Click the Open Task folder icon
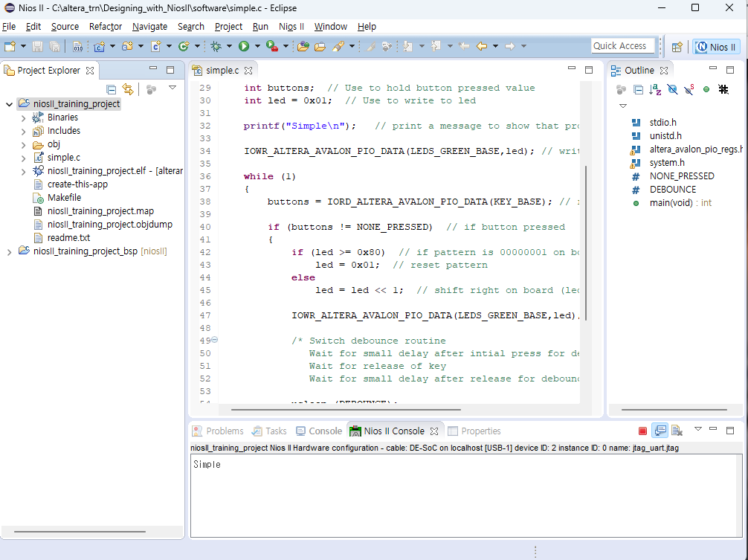Screen dimensions: 748x560 [x=320, y=46]
